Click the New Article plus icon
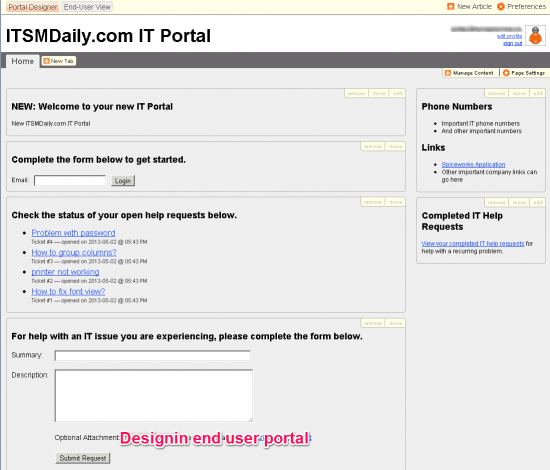The image size is (550, 470). [451, 6]
